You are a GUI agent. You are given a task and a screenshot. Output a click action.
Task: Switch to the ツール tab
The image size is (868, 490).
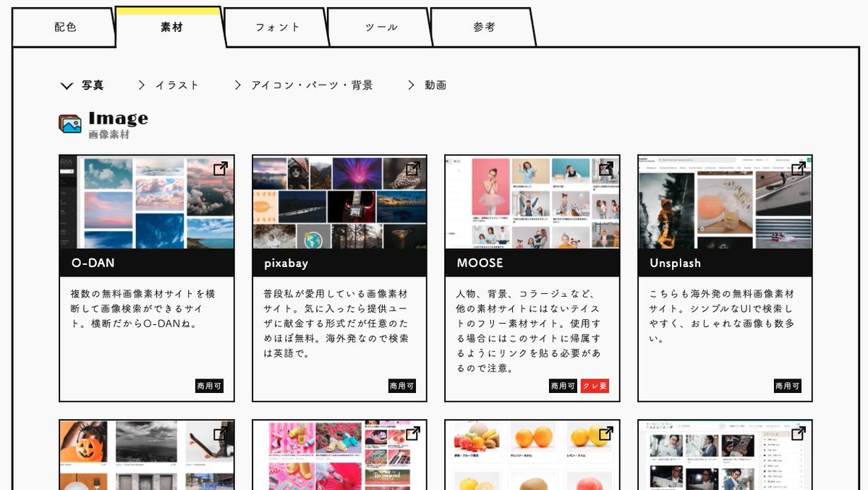pyautogui.click(x=381, y=28)
